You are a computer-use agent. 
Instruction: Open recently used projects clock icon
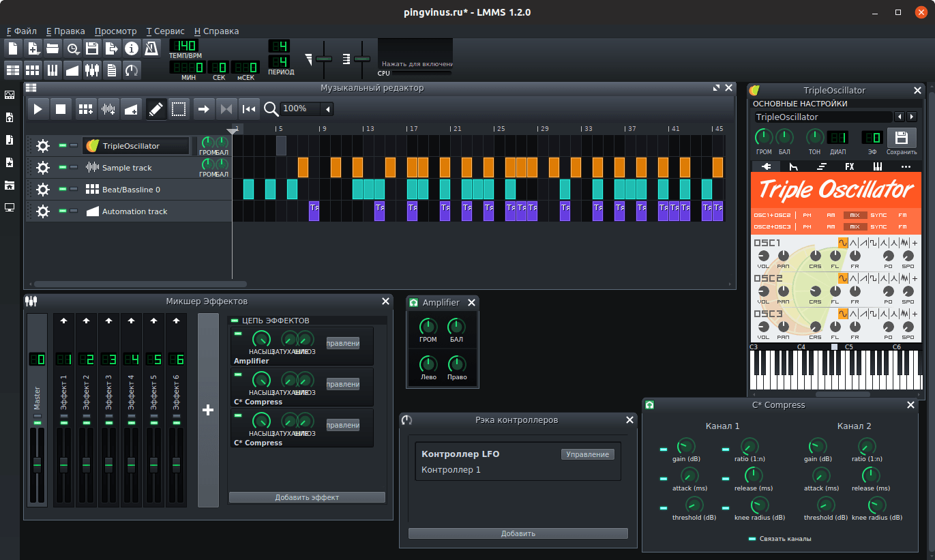pos(72,48)
